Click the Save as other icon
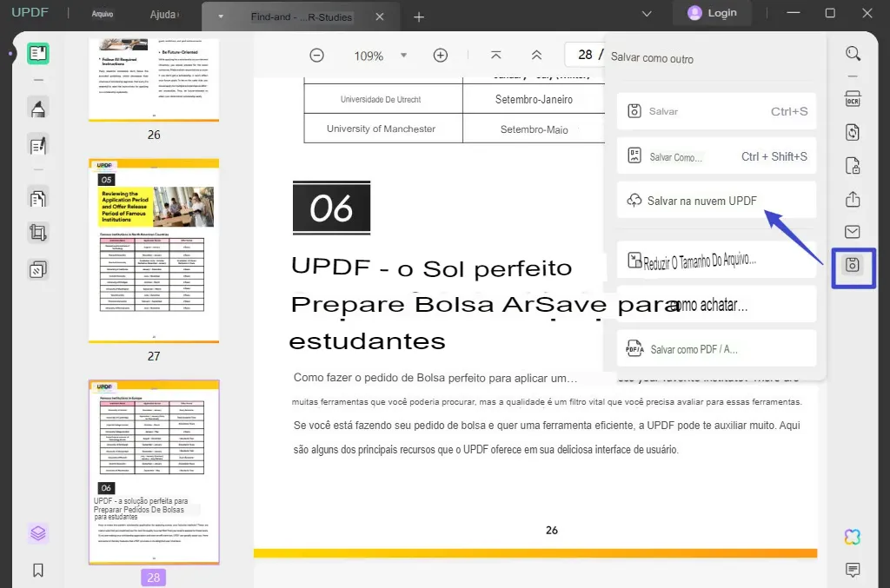 (853, 265)
